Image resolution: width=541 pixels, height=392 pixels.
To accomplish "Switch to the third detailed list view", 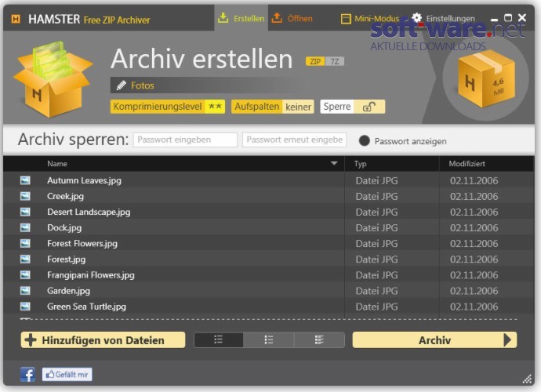I will pos(319,340).
